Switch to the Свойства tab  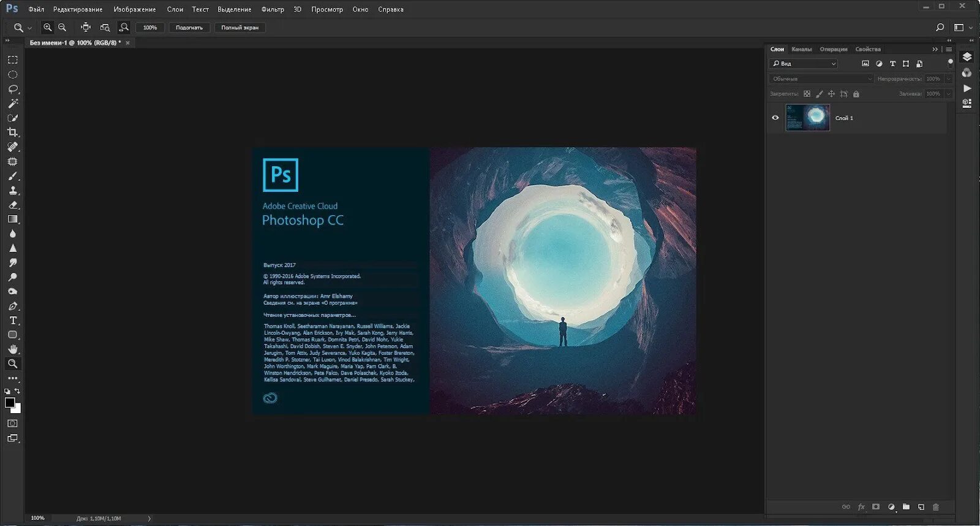(868, 49)
